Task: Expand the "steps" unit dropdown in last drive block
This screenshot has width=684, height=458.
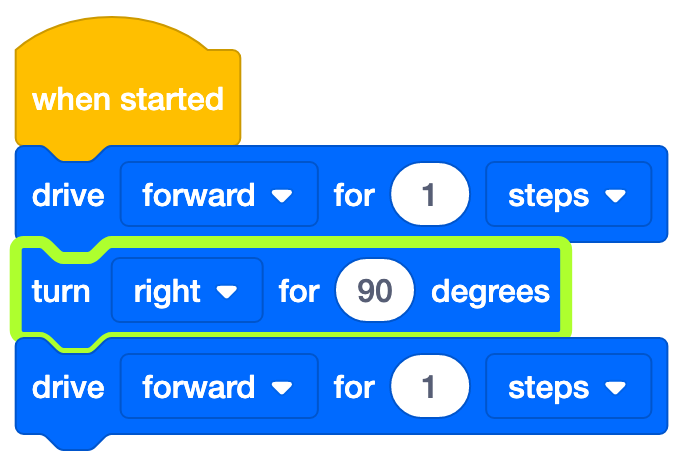Action: [568, 387]
